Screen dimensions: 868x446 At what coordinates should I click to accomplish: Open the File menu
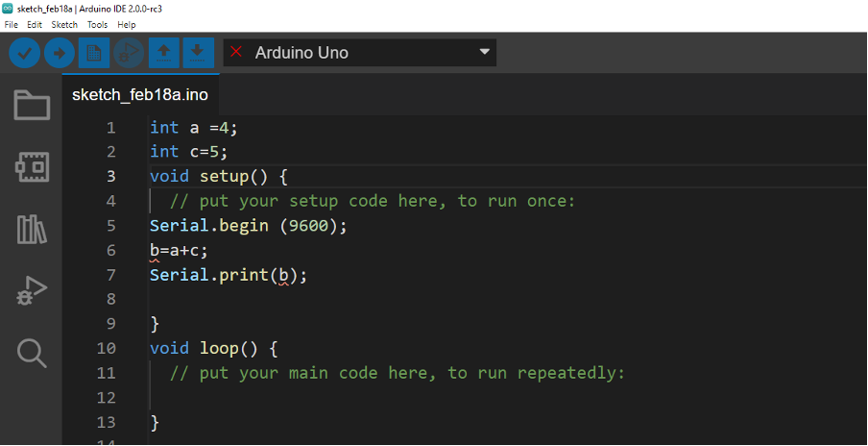(12, 24)
